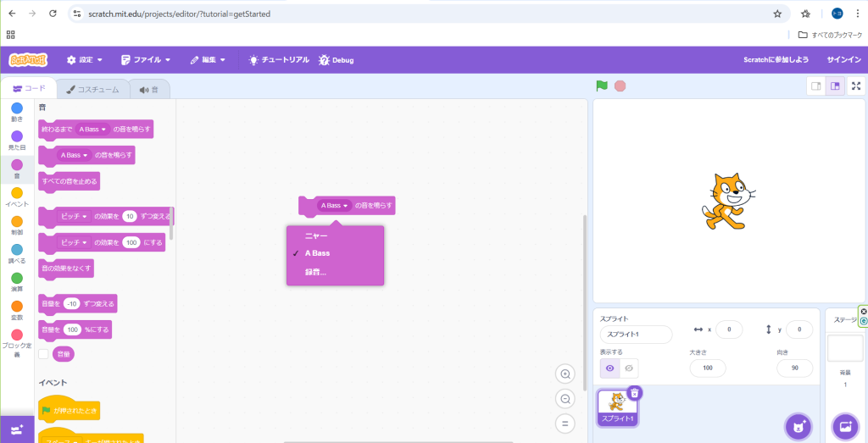The height and width of the screenshot is (443, 868).
Task: Click the choose sprite cat button
Action: (797, 426)
